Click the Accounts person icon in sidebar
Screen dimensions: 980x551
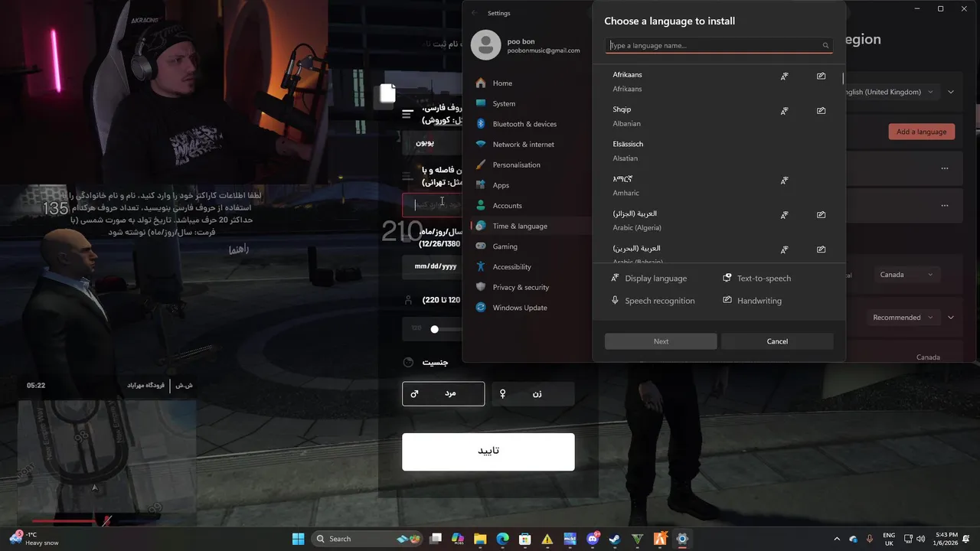pyautogui.click(x=481, y=205)
